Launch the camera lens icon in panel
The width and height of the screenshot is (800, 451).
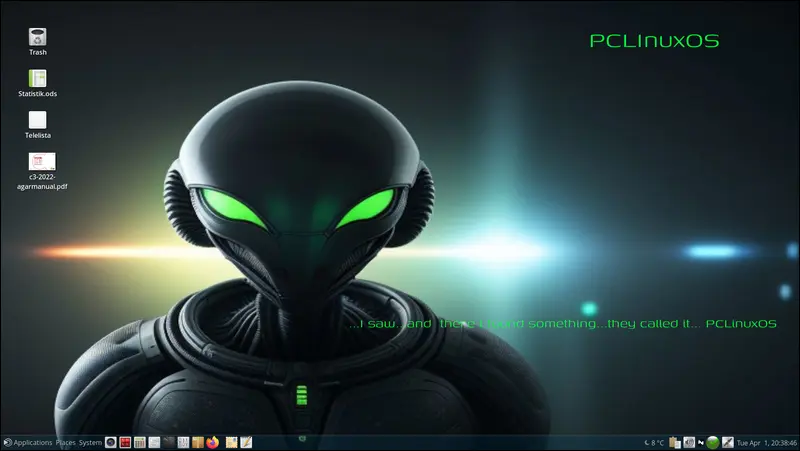point(111,442)
